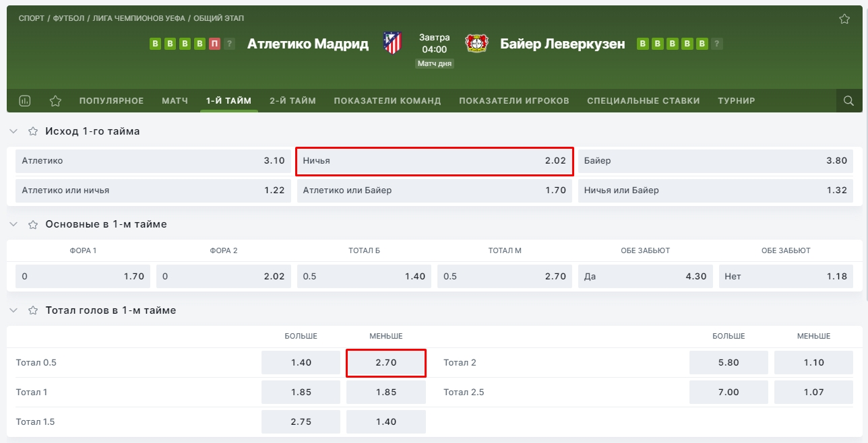
Task: Open search with the magnifier icon
Action: [x=848, y=101]
